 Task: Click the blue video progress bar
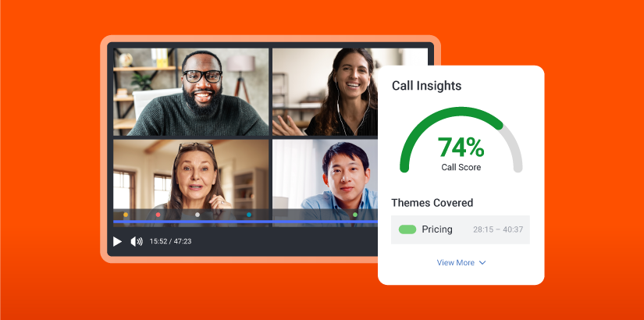point(234,222)
